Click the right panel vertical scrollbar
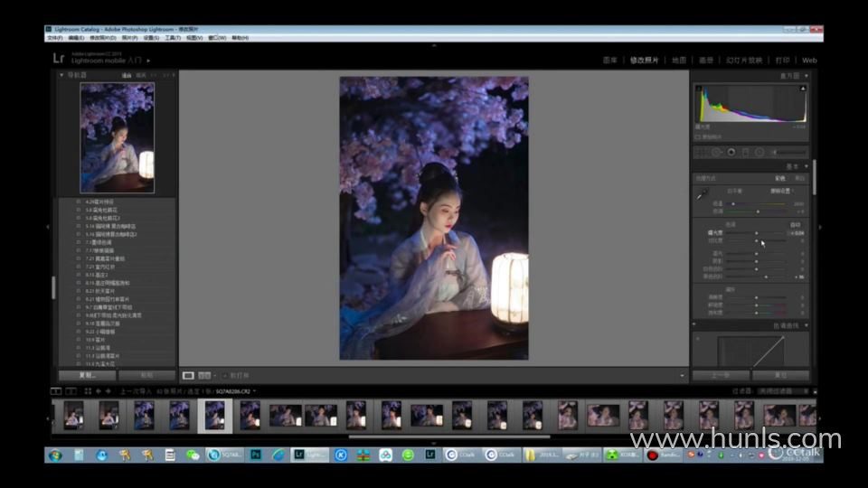 tap(815, 177)
